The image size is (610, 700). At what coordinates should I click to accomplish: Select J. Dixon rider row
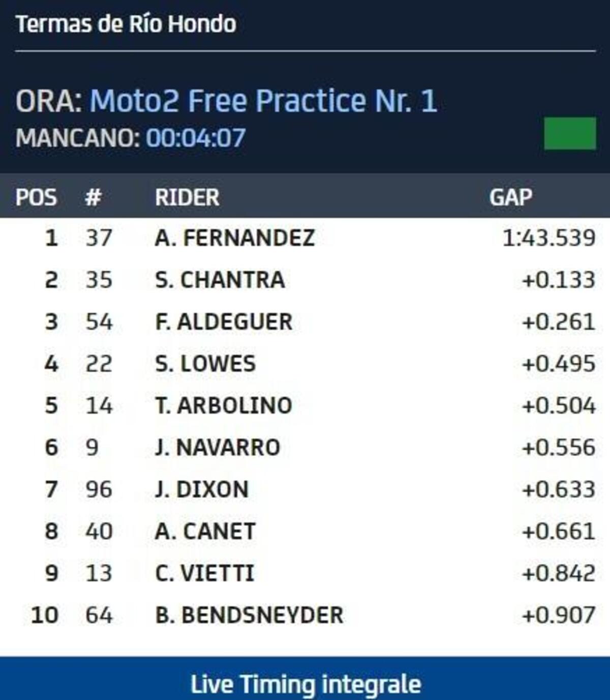click(202, 489)
